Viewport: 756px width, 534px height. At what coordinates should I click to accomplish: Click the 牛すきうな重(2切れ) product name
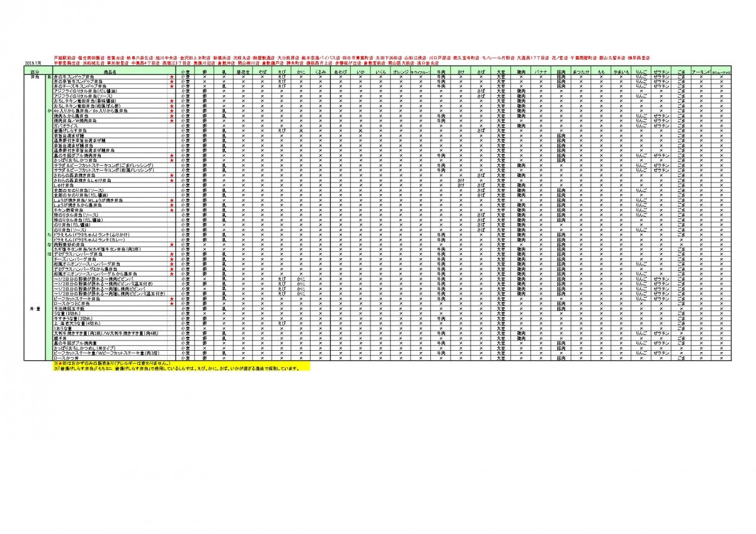(74, 318)
